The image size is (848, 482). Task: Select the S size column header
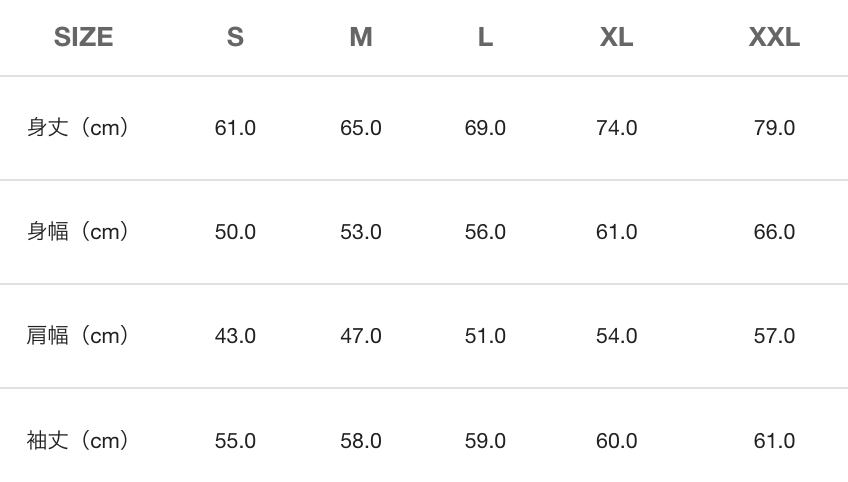click(x=235, y=38)
